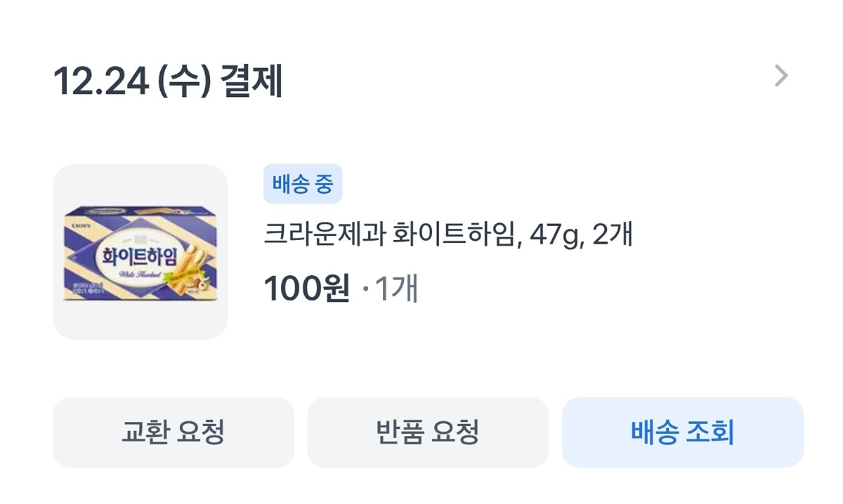Track the shipment with 배송 조회
Viewport: 843px width, 504px height.
pyautogui.click(x=682, y=432)
